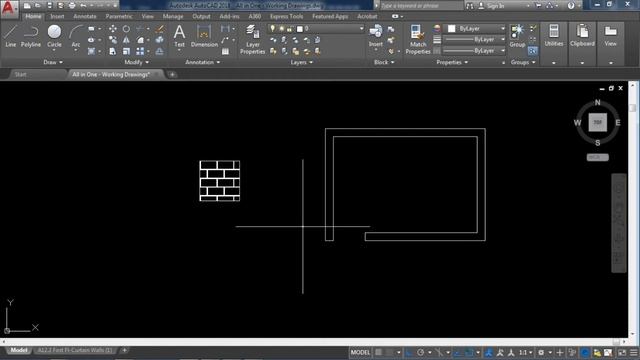Toggle polar tracking in status bar
Image resolution: width=640 pixels, height=360 pixels.
(x=420, y=352)
